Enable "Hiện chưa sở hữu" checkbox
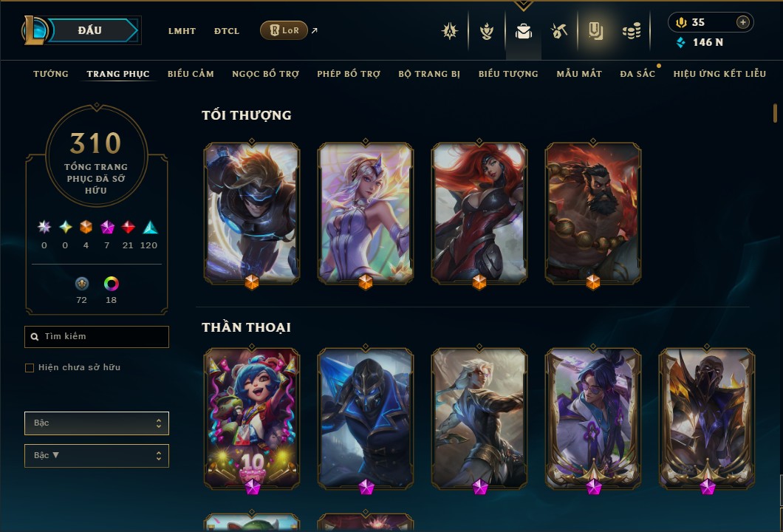 tap(30, 368)
